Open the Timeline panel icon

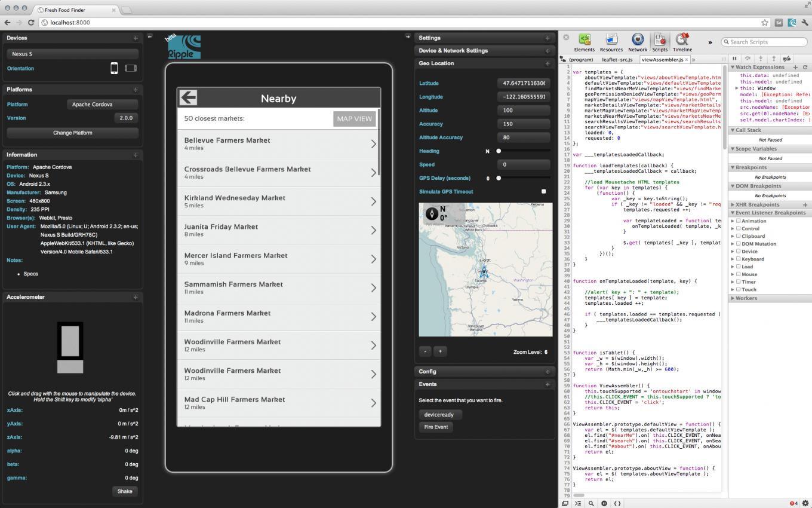pos(682,42)
